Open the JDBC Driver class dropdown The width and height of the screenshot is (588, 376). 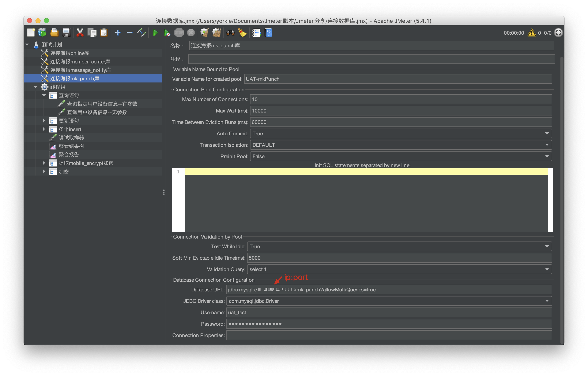pyautogui.click(x=547, y=301)
